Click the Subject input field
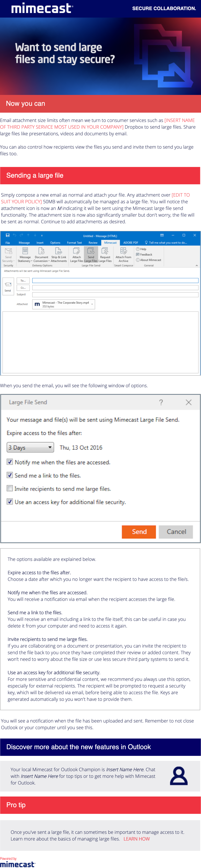 115,294
